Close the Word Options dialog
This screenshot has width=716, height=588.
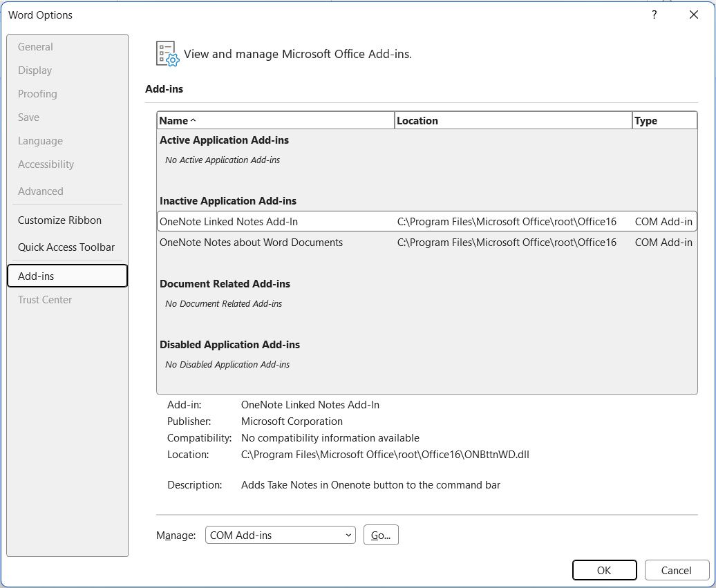(694, 15)
